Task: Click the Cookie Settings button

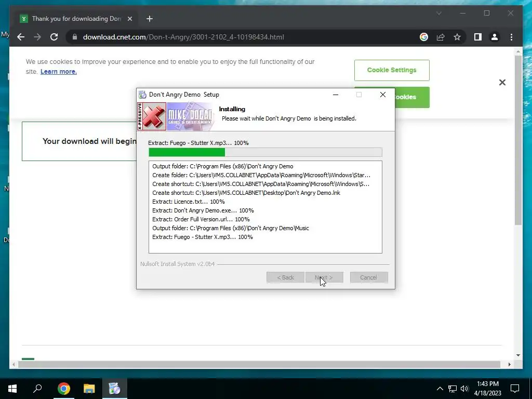Action: tap(392, 70)
